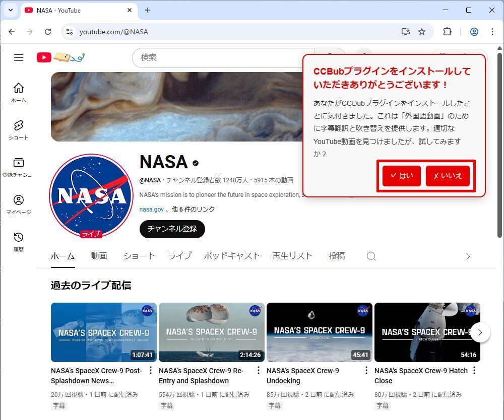The width and height of the screenshot is (504, 420).
Task: Switch to the 再生リスト tab
Action: click(x=292, y=256)
